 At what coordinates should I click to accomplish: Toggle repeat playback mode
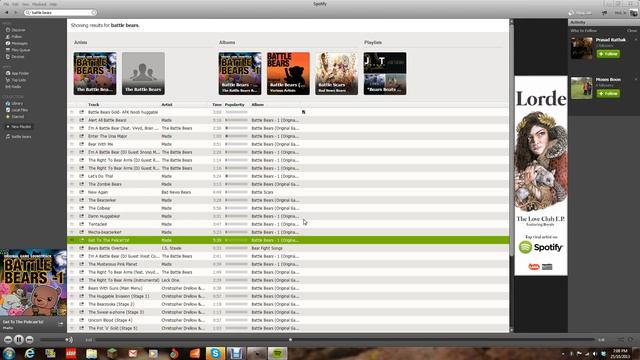[x=631, y=340]
